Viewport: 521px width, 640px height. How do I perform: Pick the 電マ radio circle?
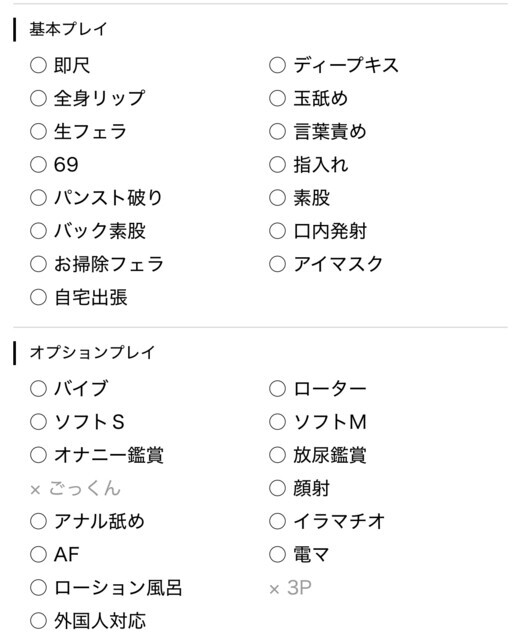pos(277,554)
